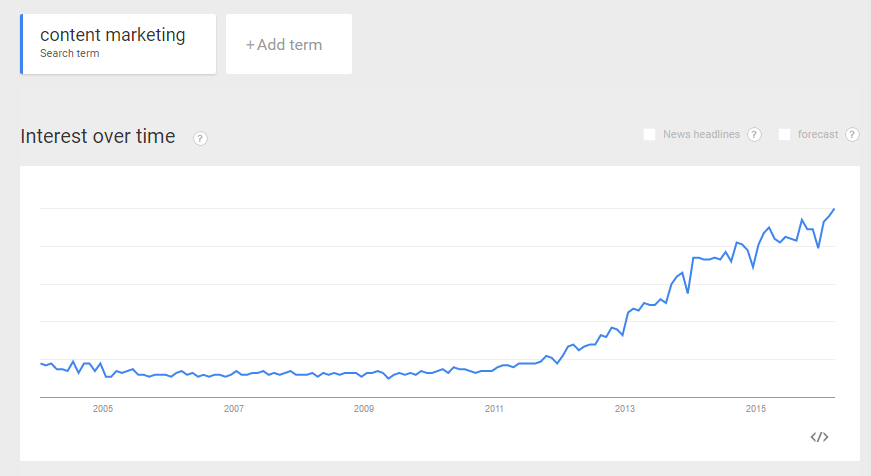Select the content marketing search term card
871x476 pixels.
pos(118,44)
